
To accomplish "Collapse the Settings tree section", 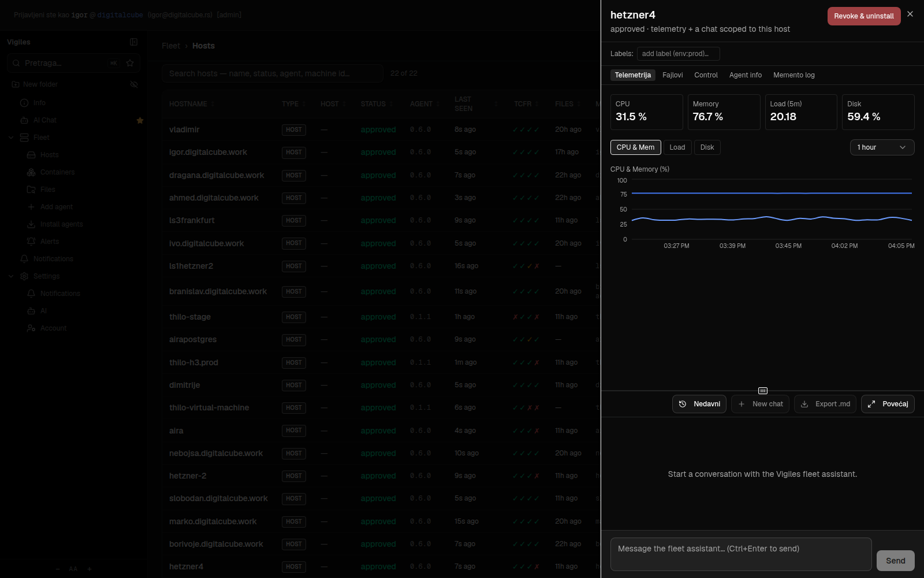I will [x=11, y=276].
